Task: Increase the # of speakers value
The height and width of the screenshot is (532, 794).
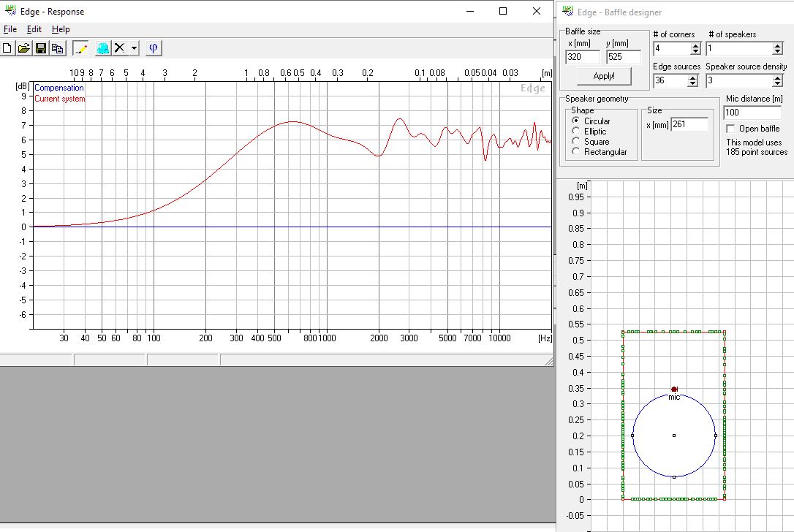Action: point(778,46)
